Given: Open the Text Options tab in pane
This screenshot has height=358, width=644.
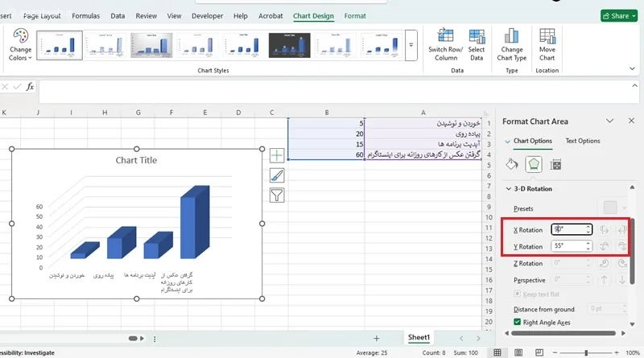Looking at the screenshot, I should (582, 141).
